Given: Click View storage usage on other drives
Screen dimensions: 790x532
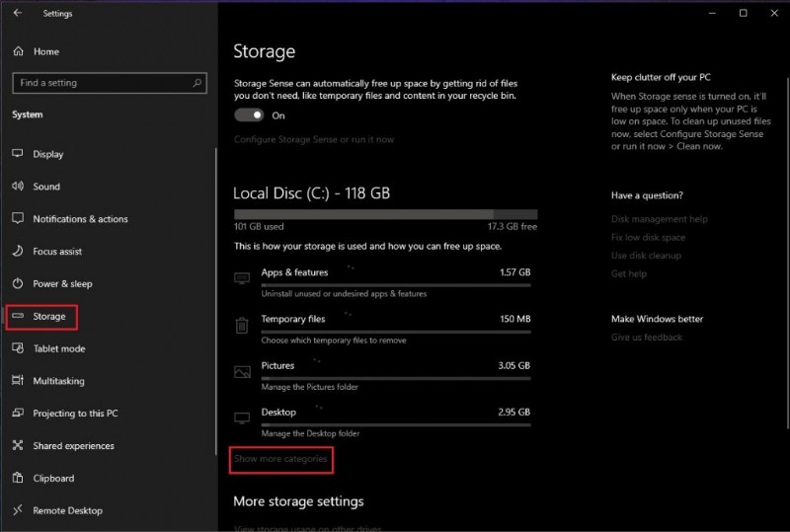Looking at the screenshot, I should pos(307,528).
